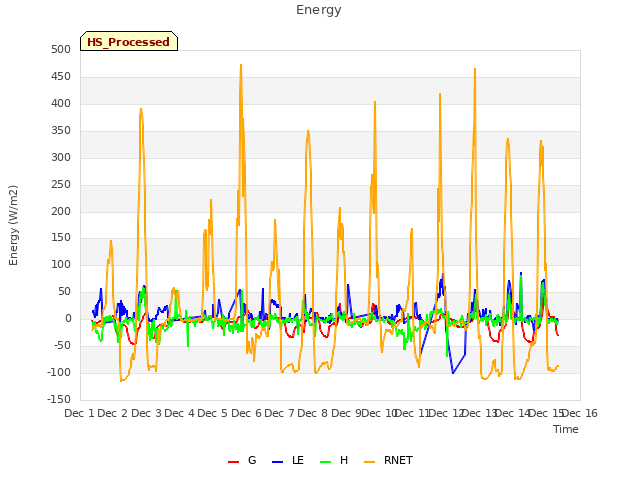Select the LE legend label
Image resolution: width=640 pixels, height=480 pixels.
click(x=298, y=460)
